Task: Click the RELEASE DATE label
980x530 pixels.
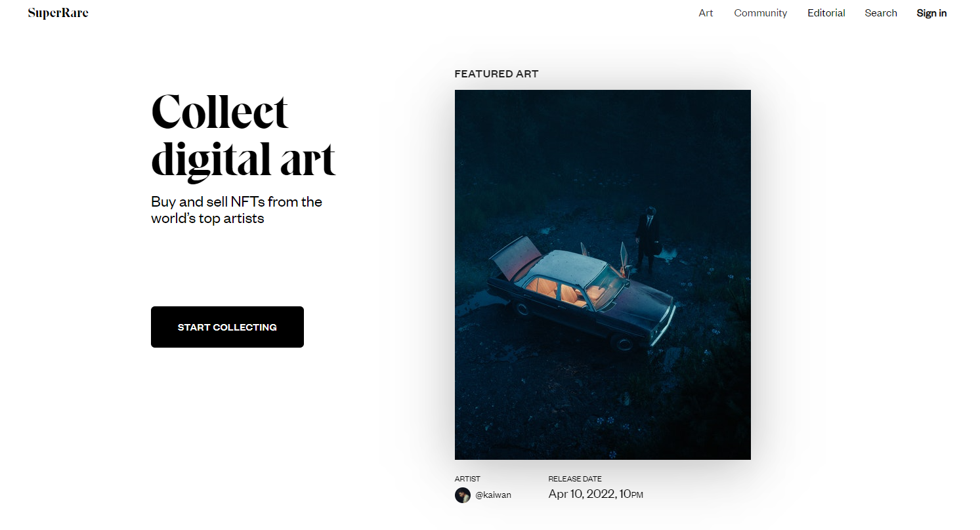Action: 575,479
